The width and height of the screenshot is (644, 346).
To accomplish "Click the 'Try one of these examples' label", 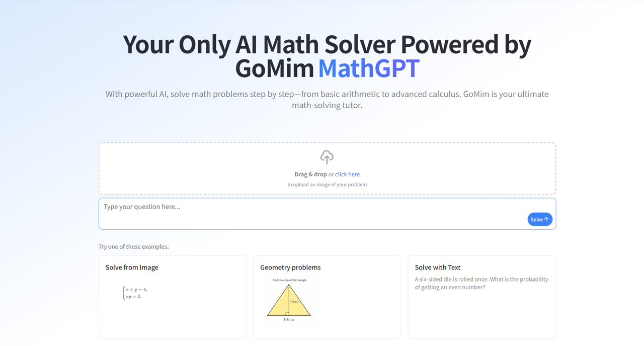I will pyautogui.click(x=134, y=247).
